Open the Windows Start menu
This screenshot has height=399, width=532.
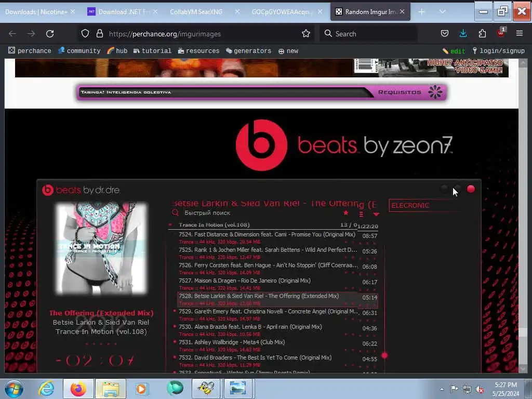14,389
